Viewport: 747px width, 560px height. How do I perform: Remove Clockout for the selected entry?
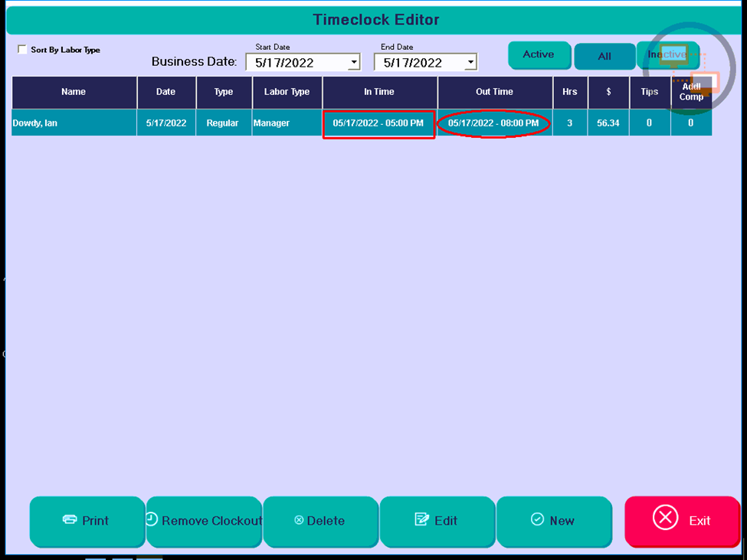tap(204, 521)
